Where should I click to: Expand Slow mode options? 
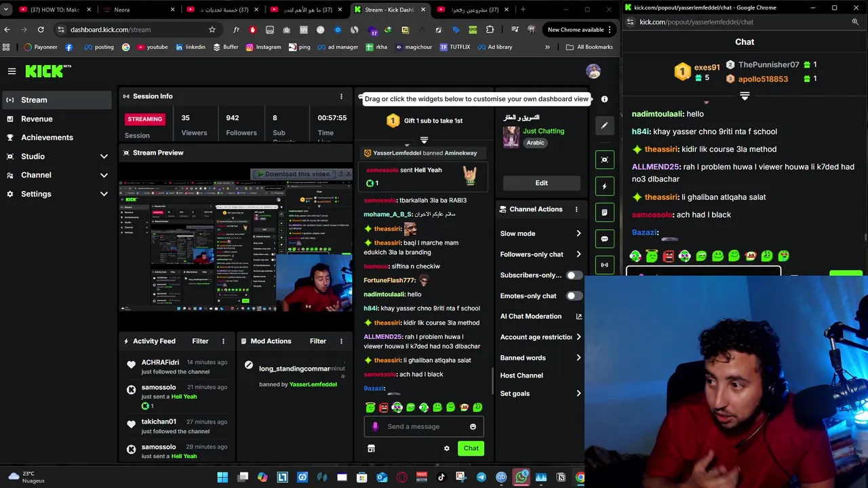click(x=578, y=234)
